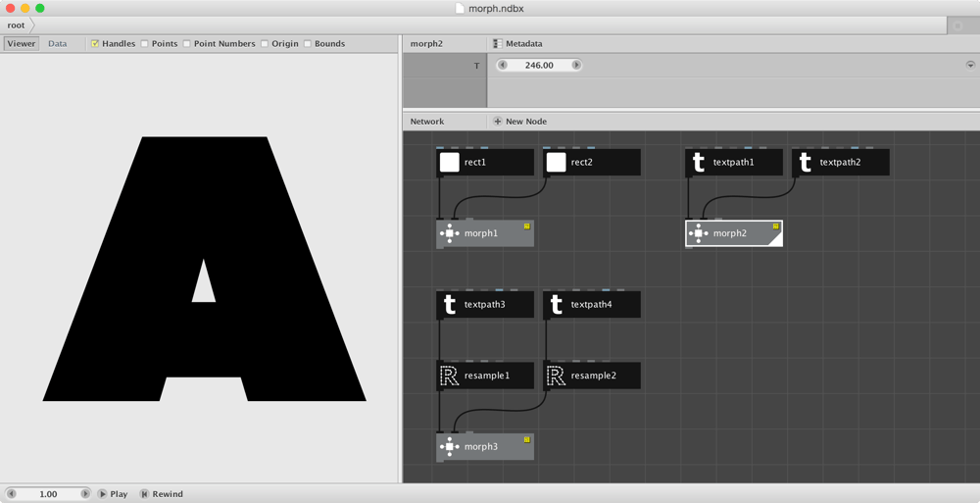Select the textpath3 node label
Image resolution: width=980 pixels, height=503 pixels.
[x=485, y=305]
